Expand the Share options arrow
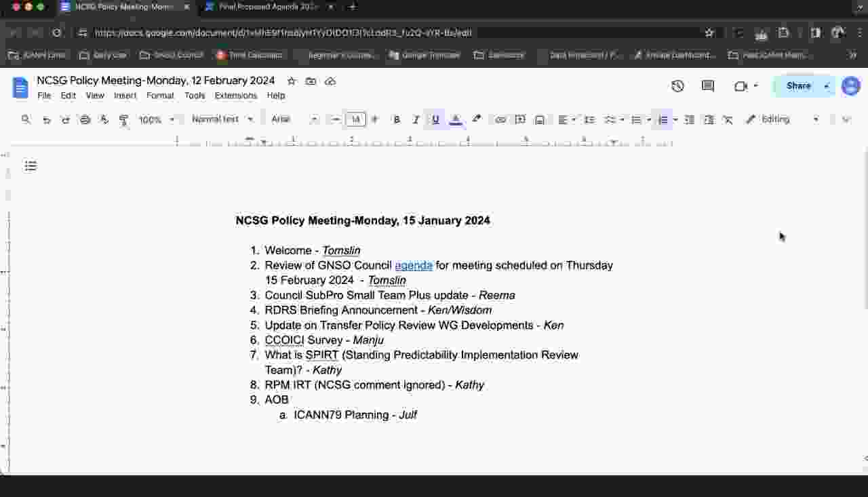 [x=827, y=86]
